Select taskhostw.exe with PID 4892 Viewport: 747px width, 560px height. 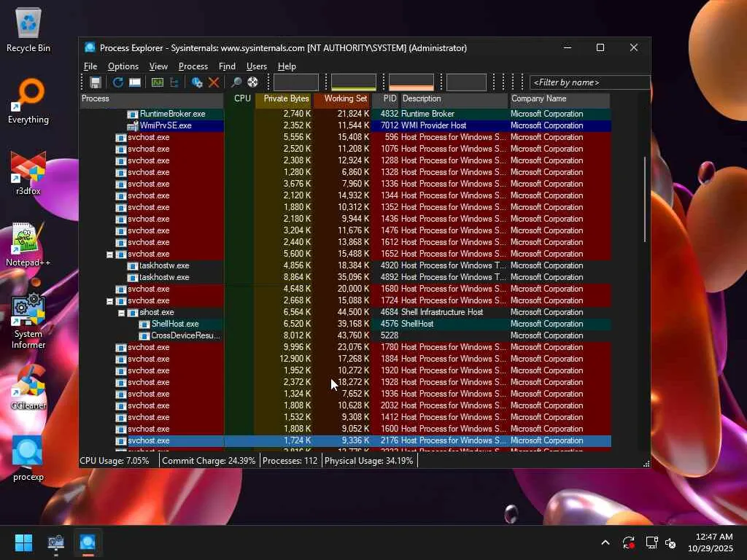pos(345,277)
